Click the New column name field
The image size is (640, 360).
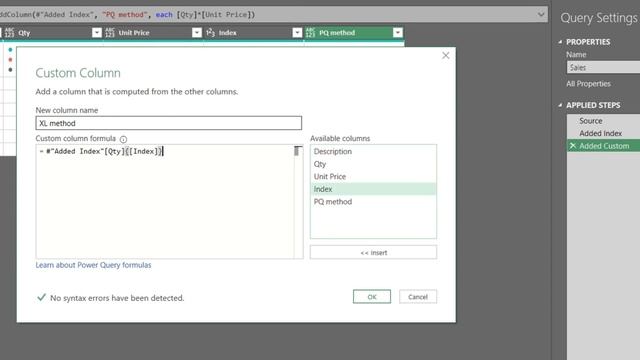click(x=169, y=123)
